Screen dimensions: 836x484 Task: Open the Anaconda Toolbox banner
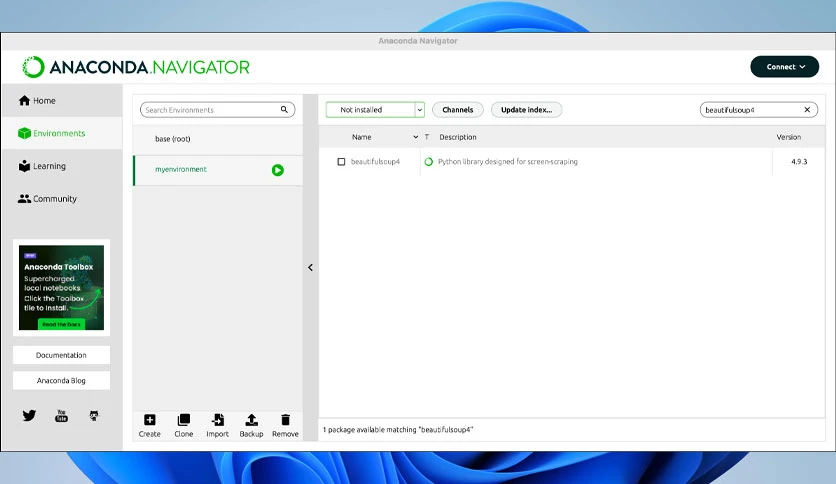pos(61,288)
